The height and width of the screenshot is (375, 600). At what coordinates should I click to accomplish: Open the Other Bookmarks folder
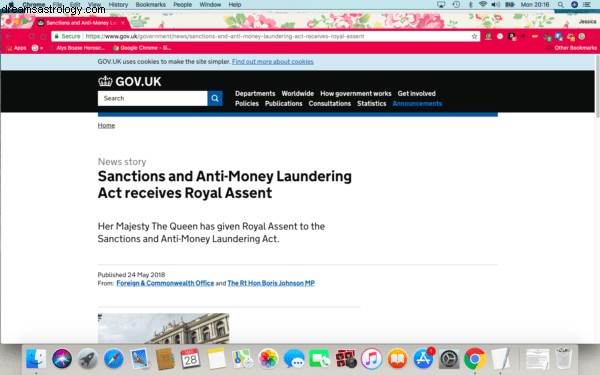[x=572, y=48]
